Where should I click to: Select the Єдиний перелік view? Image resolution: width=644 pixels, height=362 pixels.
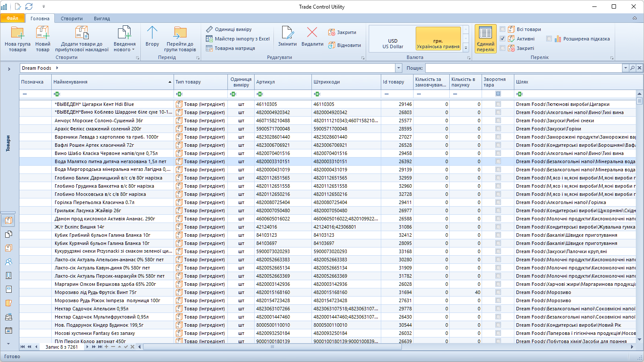[485, 39]
